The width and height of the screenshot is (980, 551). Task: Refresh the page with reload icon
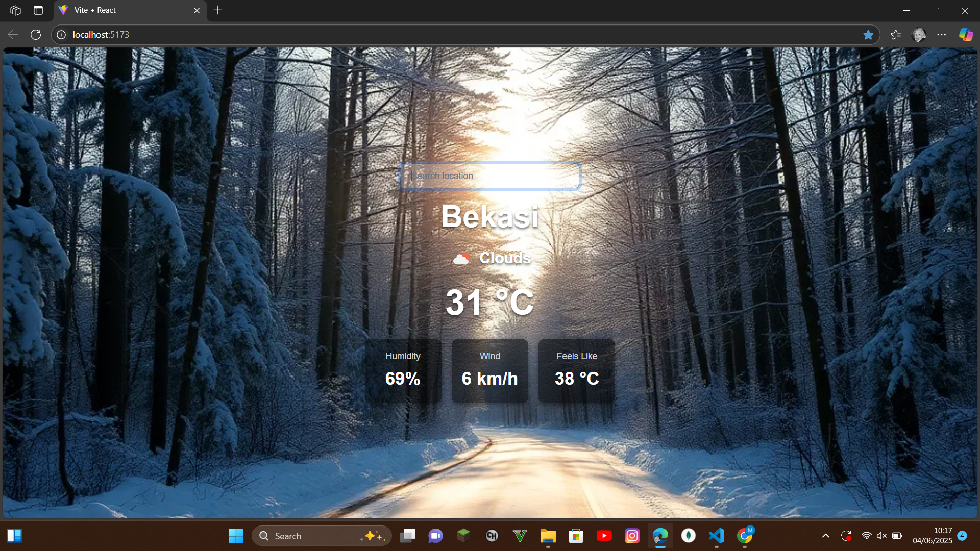[36, 35]
